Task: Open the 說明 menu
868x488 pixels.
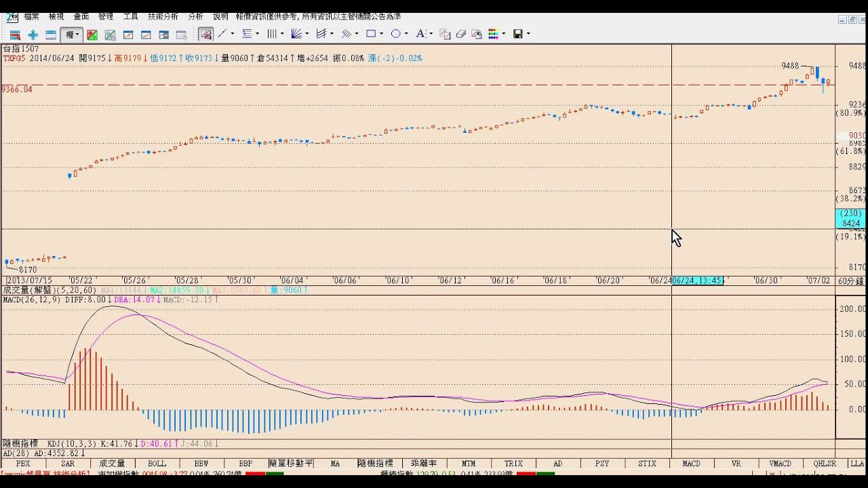Action: point(220,16)
